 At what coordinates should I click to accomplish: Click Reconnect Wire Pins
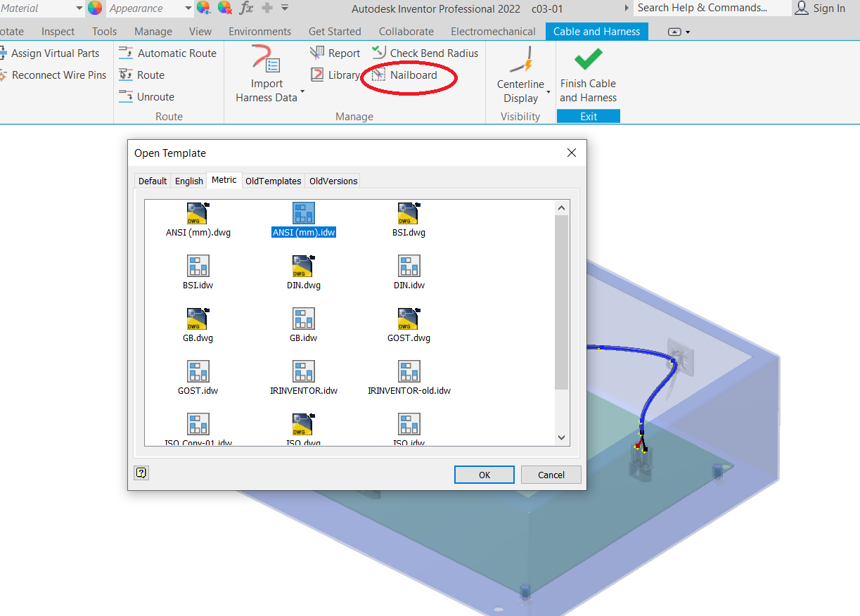click(x=53, y=75)
